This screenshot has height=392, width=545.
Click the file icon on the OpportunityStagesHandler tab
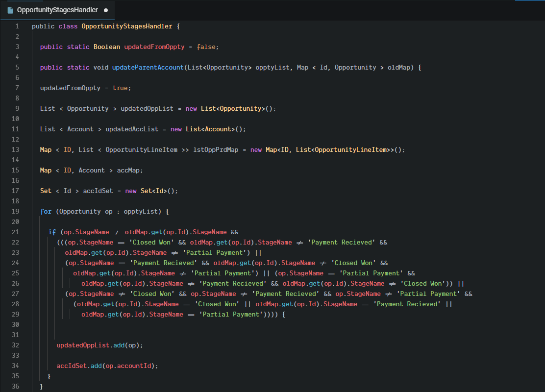(10, 10)
